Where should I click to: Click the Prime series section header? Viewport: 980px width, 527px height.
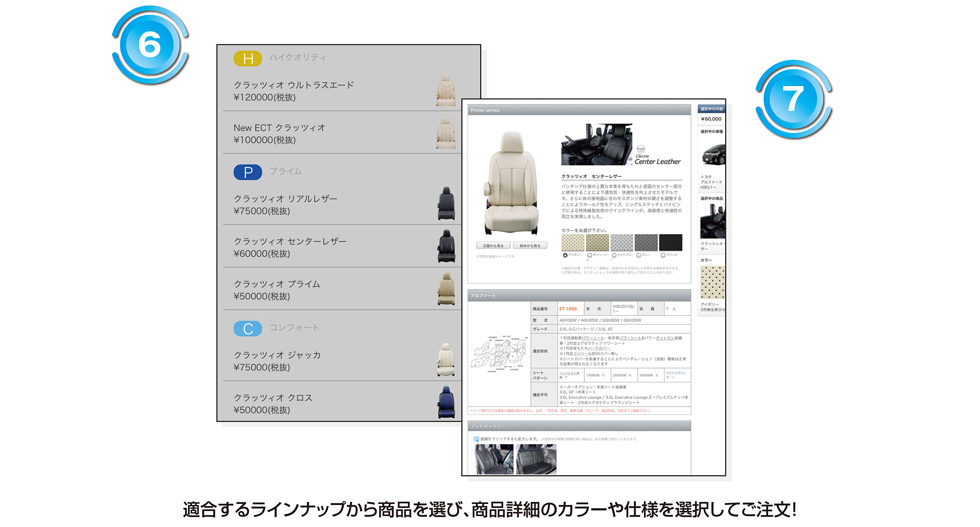[x=579, y=110]
